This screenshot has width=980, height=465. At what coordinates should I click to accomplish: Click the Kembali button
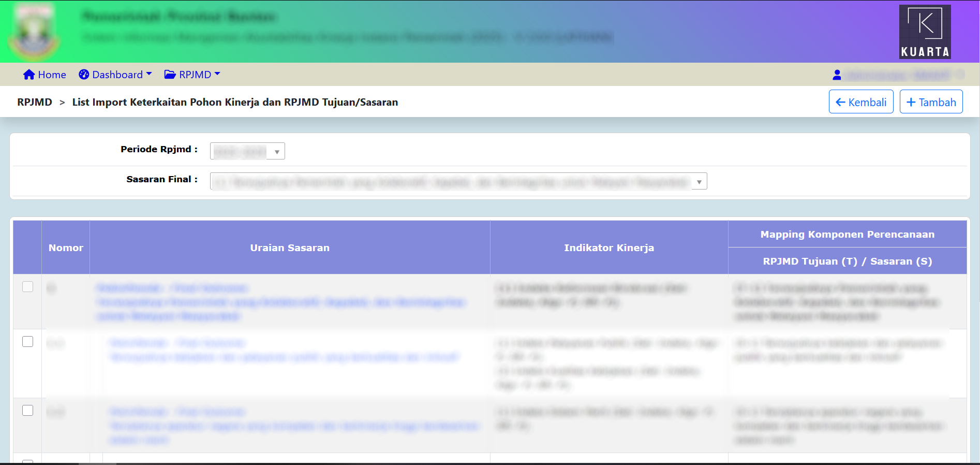click(861, 102)
